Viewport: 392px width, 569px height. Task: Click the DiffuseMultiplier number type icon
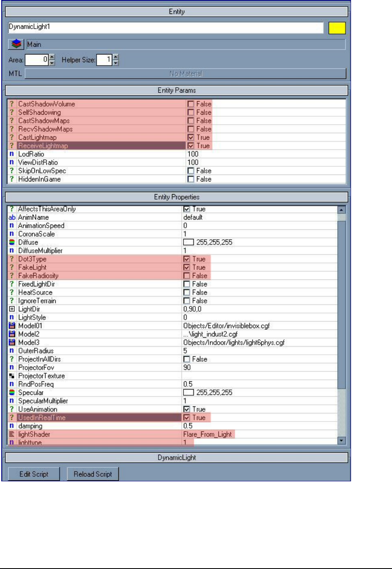[x=12, y=251]
